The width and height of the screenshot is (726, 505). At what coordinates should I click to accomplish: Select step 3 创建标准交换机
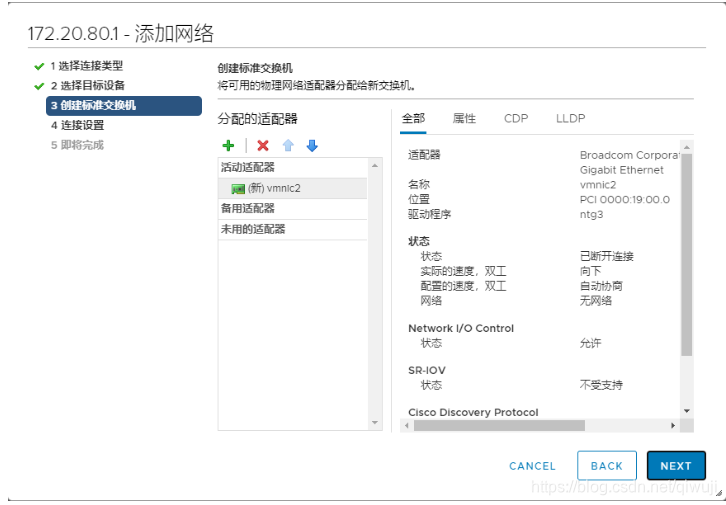pos(124,106)
